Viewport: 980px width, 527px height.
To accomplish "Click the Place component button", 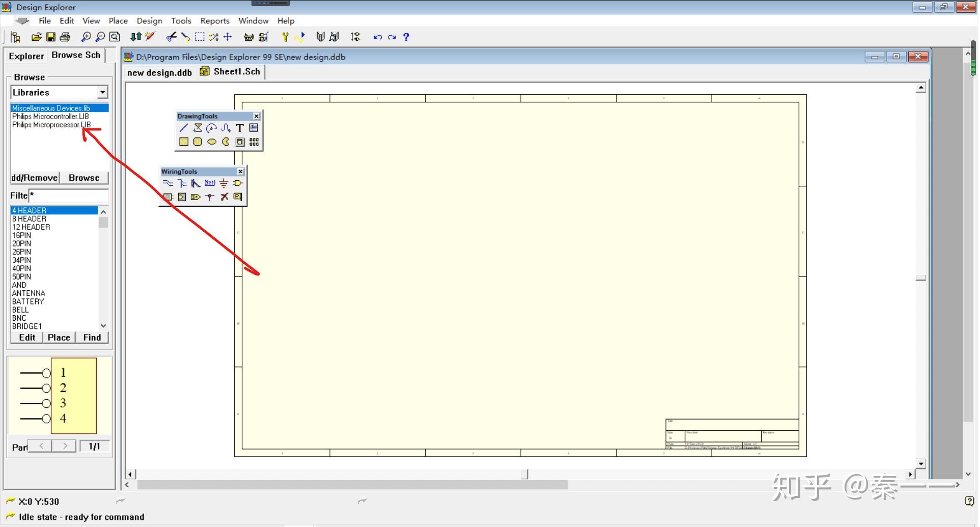I will coord(59,338).
